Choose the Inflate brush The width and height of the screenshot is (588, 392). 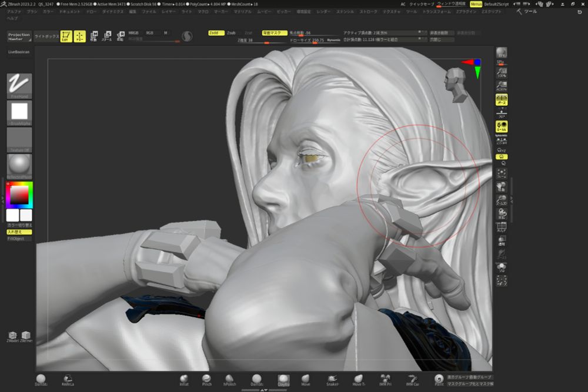tap(185, 380)
